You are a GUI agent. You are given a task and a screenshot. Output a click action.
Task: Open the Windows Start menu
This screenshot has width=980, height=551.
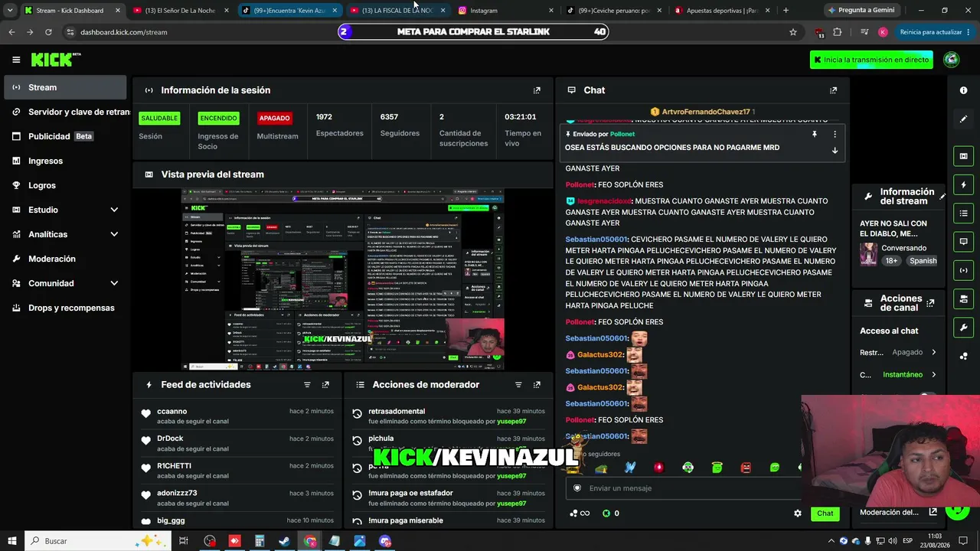click(x=12, y=541)
